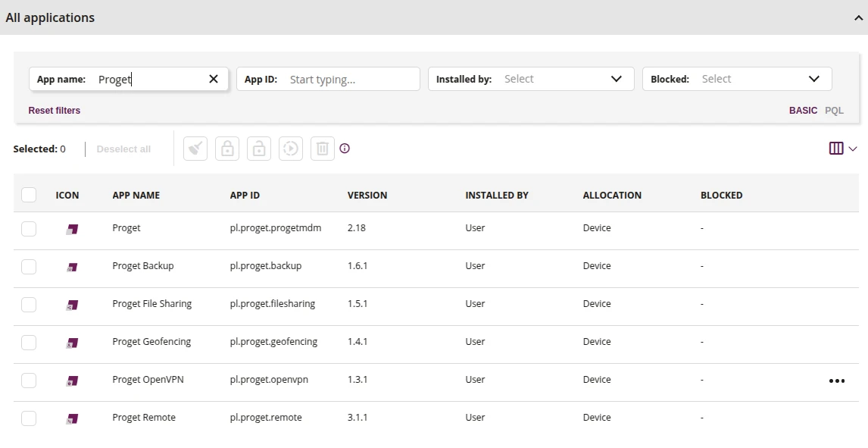868x448 pixels.
Task: Click version 1.6.1 cell
Action: click(358, 266)
